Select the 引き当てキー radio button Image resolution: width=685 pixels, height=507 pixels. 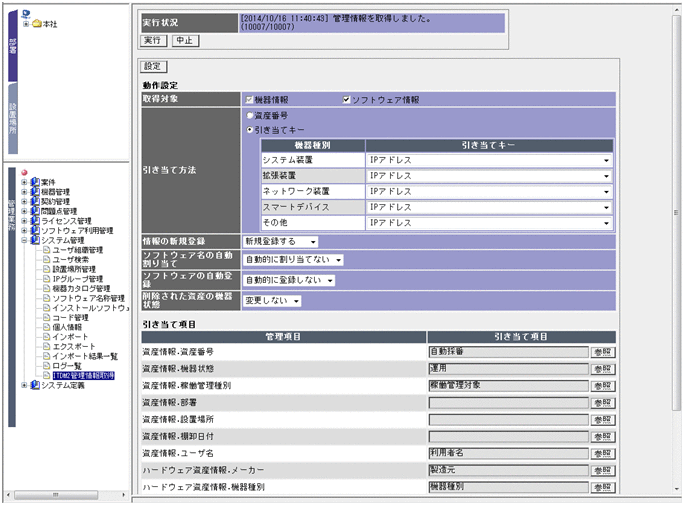tap(250, 130)
